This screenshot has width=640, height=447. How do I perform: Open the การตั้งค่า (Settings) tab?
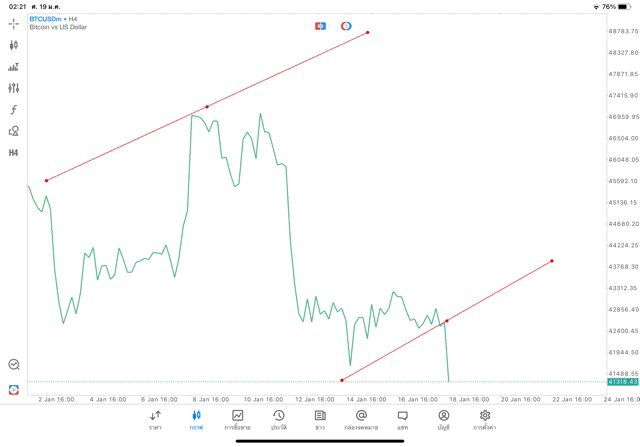click(485, 420)
